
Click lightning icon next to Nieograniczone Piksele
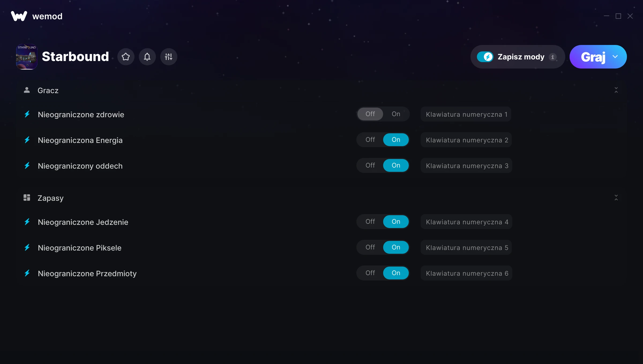[x=27, y=248]
